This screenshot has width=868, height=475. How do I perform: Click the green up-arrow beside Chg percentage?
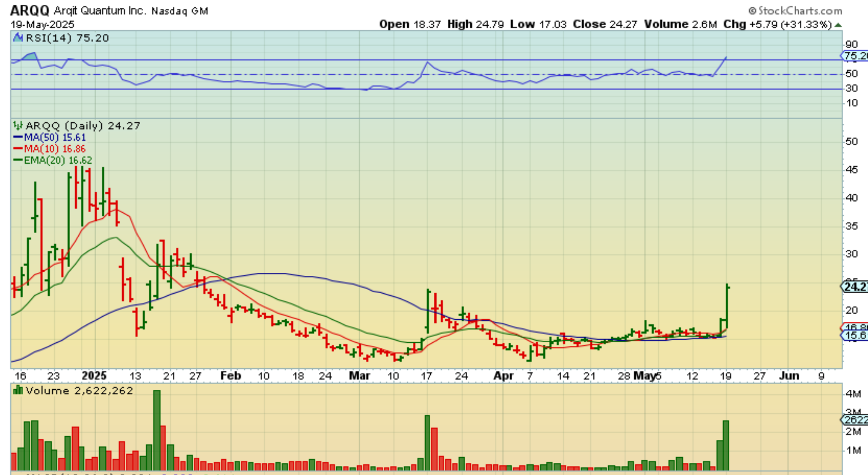tap(838, 25)
